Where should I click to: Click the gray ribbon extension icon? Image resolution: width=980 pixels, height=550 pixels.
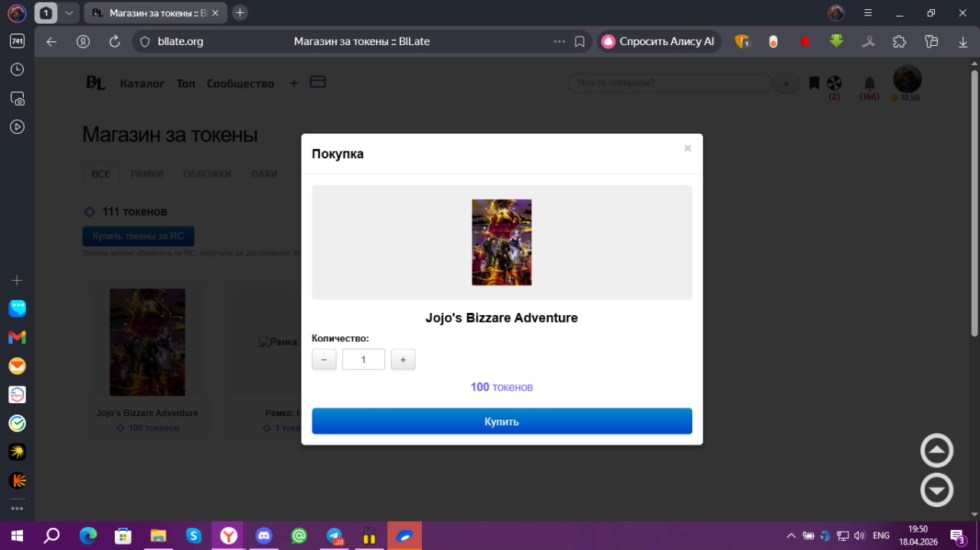click(868, 41)
